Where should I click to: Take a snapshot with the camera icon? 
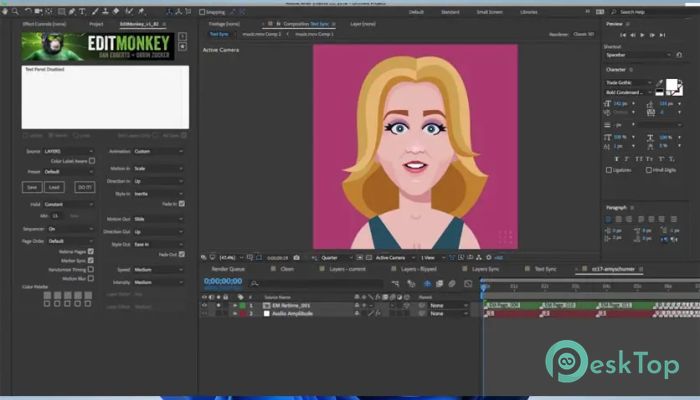[x=296, y=258]
